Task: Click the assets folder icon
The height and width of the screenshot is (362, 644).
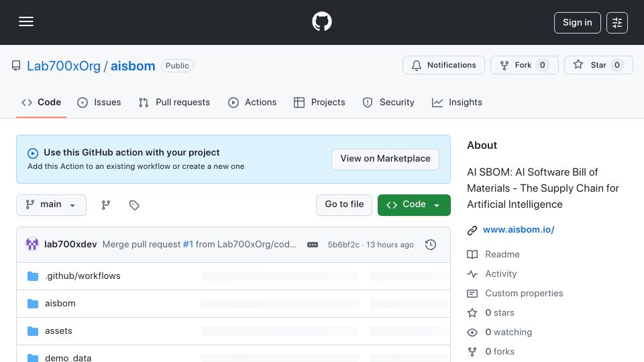Action: pos(33,330)
